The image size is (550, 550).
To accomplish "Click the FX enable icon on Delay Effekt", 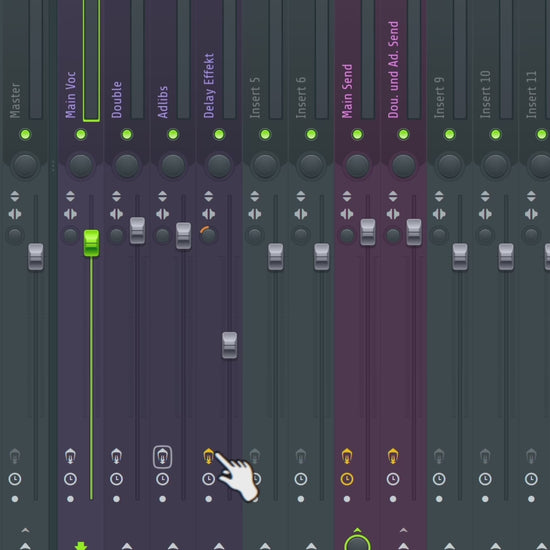I will [x=208, y=456].
